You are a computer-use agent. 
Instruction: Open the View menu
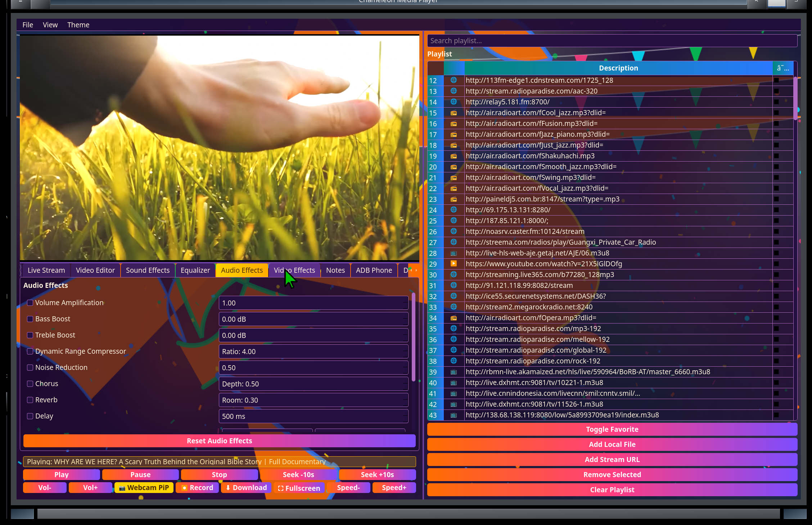[x=50, y=25]
